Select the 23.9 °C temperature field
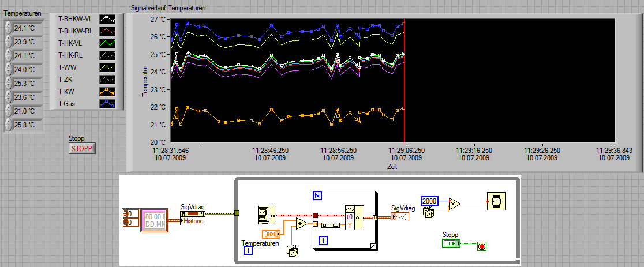Viewport: 644px width, 267px height. 27,42
